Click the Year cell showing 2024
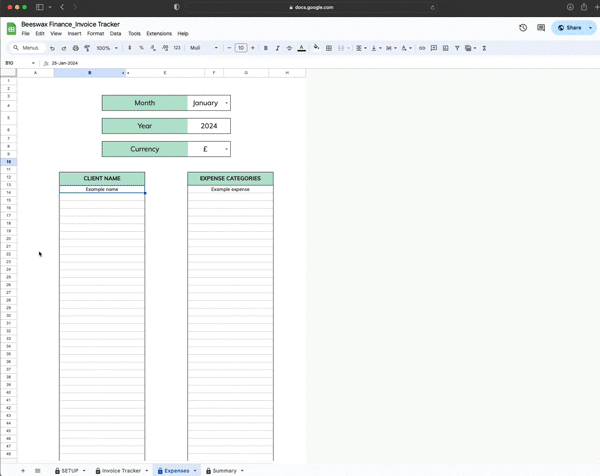 click(x=208, y=126)
